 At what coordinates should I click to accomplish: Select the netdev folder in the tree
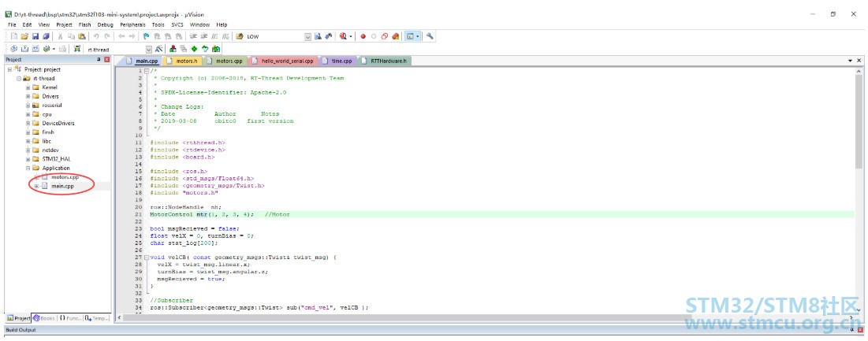point(50,150)
